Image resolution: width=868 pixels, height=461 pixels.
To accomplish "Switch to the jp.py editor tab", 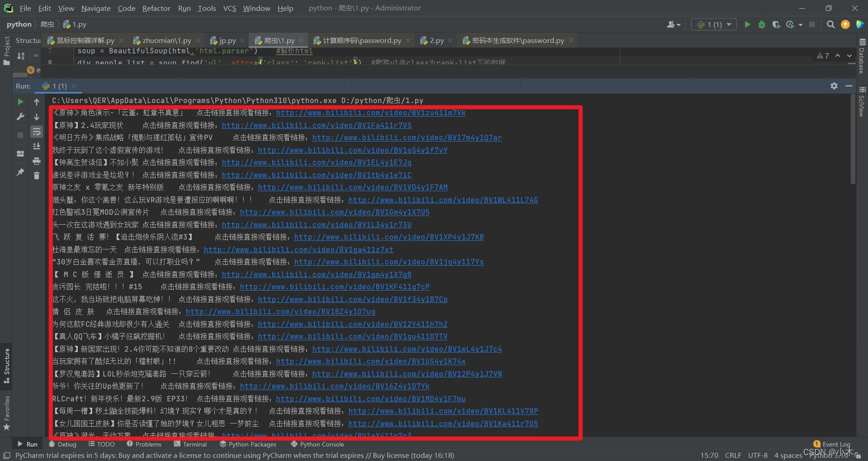I will coord(227,41).
